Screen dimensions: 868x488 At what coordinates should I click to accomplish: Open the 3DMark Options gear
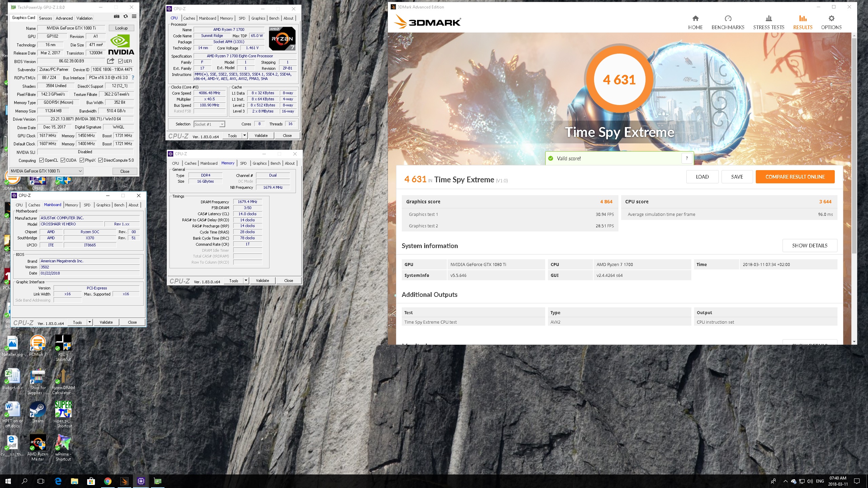pos(831,22)
